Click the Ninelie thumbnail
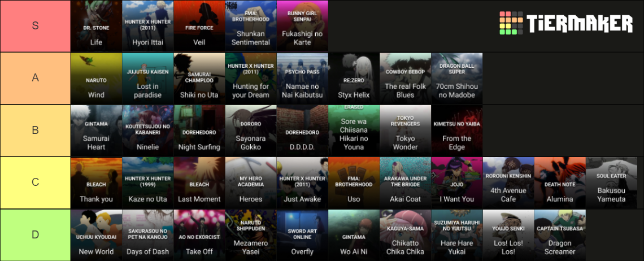The height and width of the screenshot is (261, 644). (148, 130)
